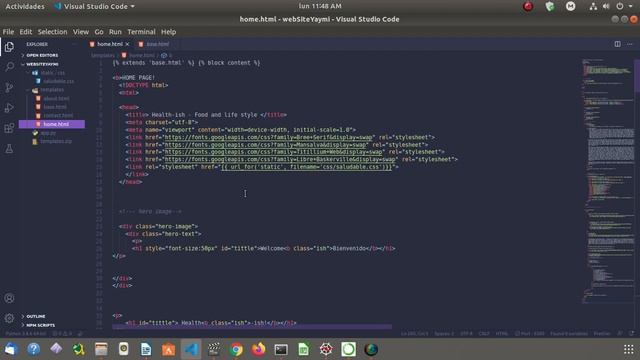Click Prettier in status bar
Image resolution: width=640 pixels, height=360 pixels.
(602, 334)
